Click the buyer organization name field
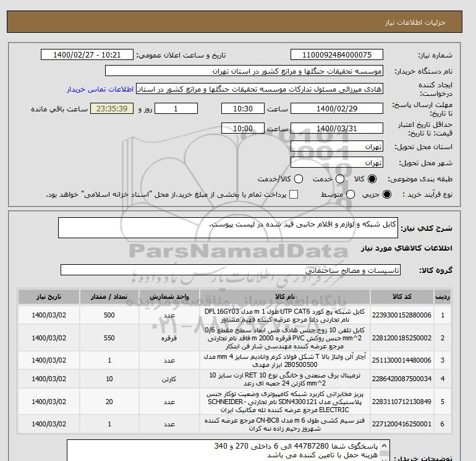The width and height of the screenshot is (476, 461). (244, 71)
